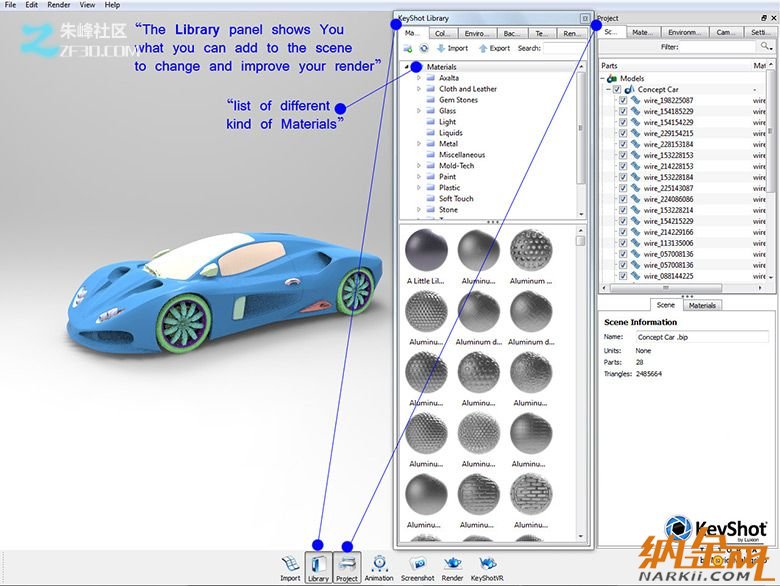Click the add folder icon in library

pos(408,48)
